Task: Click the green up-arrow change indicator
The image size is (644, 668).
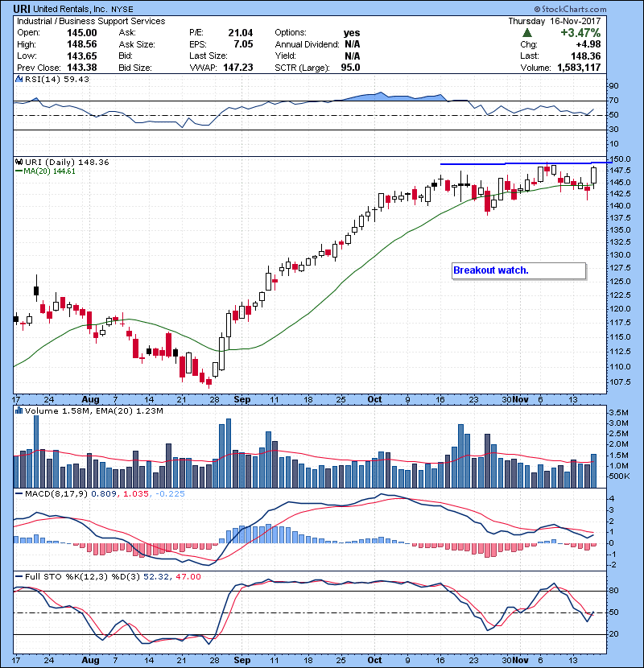Action: tap(527, 33)
